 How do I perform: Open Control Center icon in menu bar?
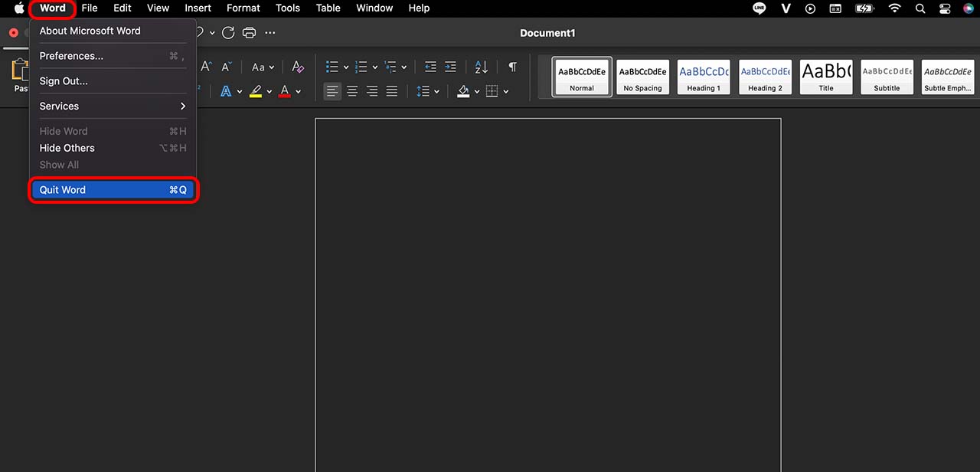pyautogui.click(x=946, y=8)
